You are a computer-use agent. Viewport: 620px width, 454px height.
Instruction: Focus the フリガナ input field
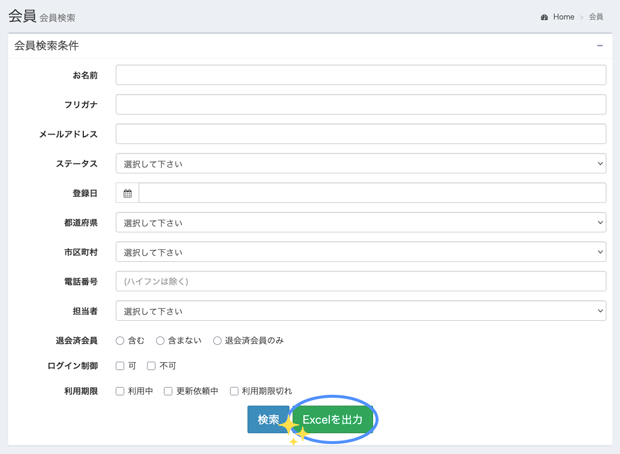point(361,104)
